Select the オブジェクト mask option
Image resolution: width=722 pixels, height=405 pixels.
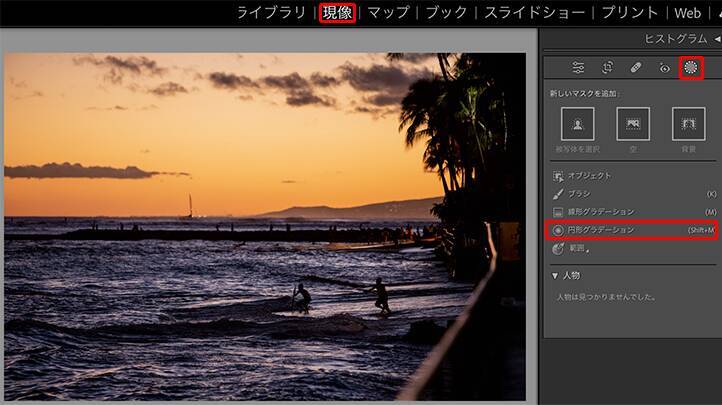[590, 176]
